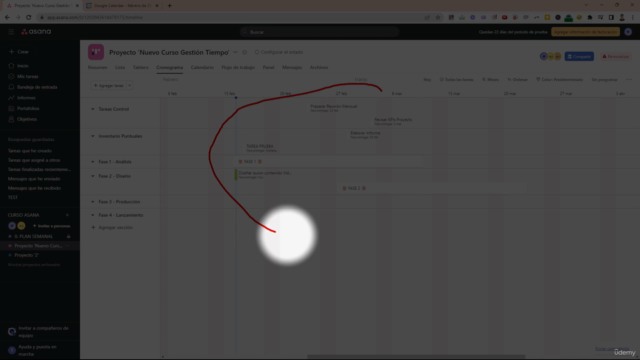Click the Buscar search field
Image resolution: width=640 pixels, height=360 pixels.
319,32
